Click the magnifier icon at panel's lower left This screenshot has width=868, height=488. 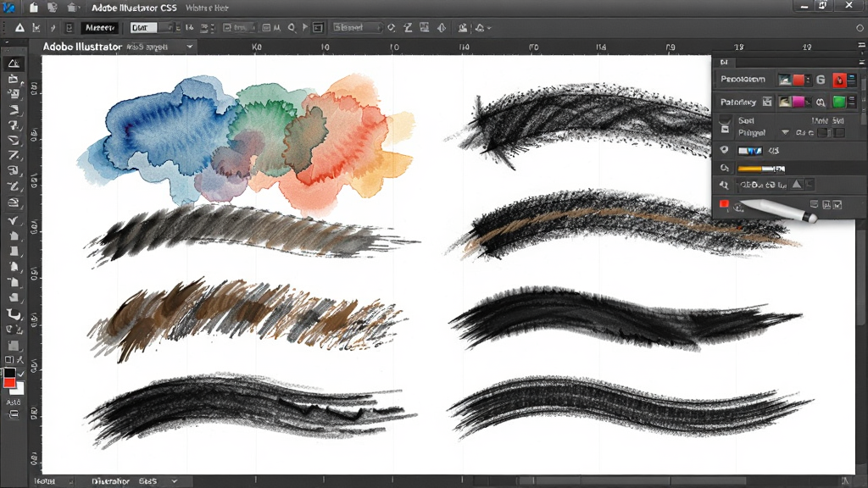[724, 185]
